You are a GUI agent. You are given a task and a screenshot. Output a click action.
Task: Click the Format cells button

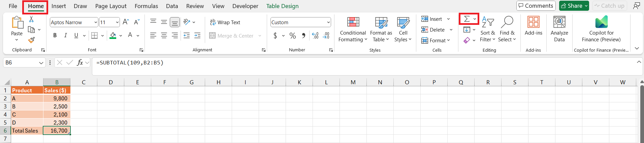(433, 40)
